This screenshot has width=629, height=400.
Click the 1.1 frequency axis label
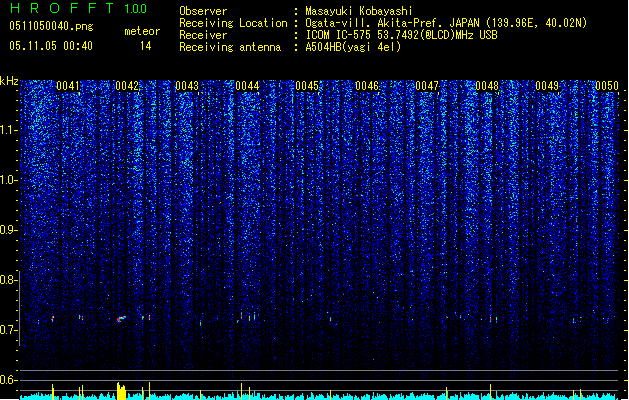click(x=9, y=130)
